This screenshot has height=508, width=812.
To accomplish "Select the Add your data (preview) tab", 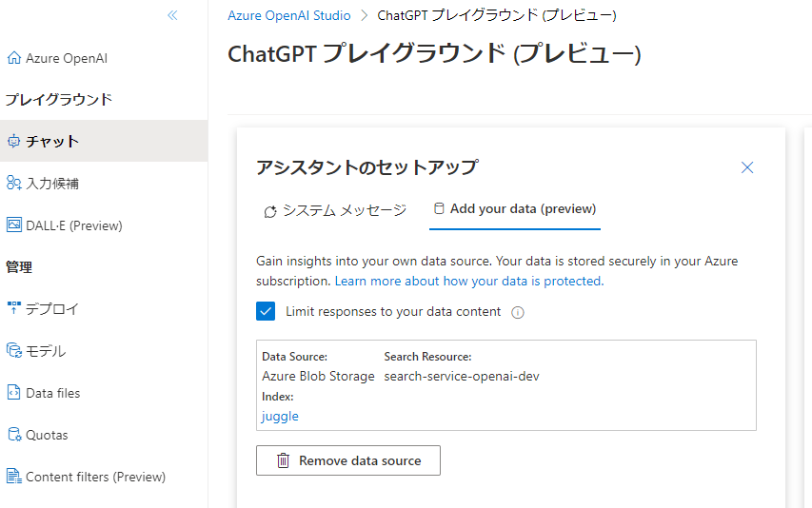I will 514,209.
